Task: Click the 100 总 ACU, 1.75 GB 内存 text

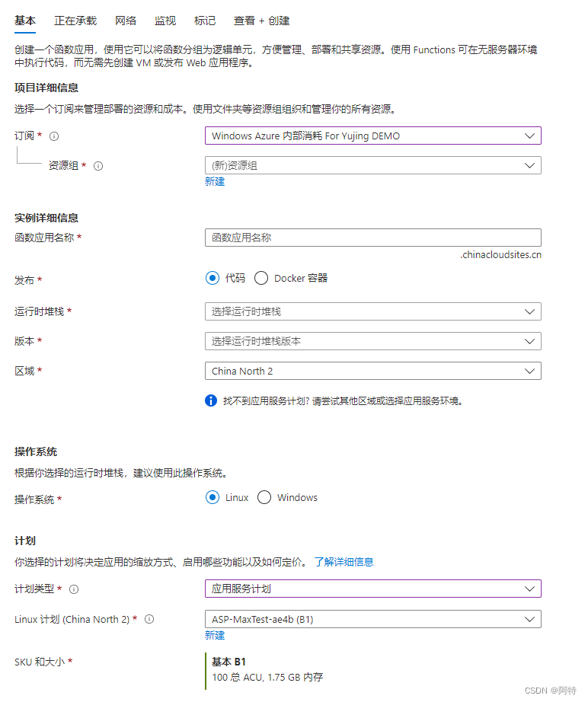Action: click(x=267, y=678)
